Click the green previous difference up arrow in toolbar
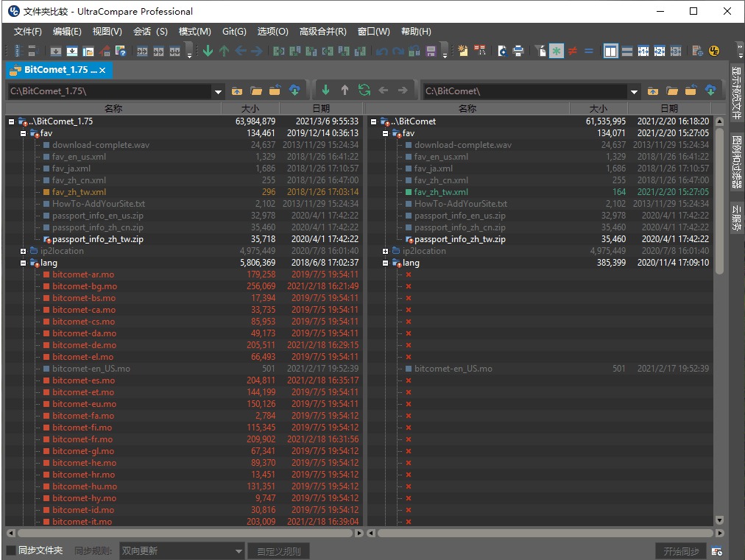The image size is (745, 560). [225, 51]
